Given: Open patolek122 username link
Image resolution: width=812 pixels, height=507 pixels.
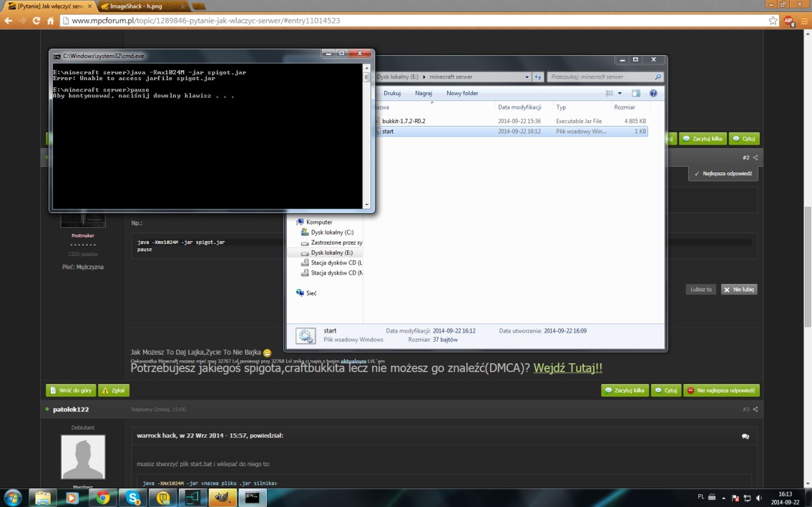Looking at the screenshot, I should [71, 409].
